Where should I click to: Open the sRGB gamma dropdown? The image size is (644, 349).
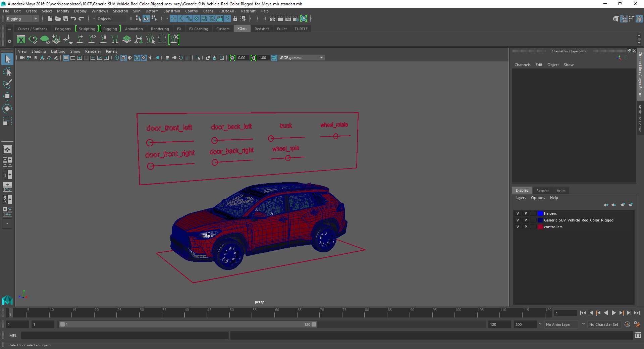coord(301,58)
